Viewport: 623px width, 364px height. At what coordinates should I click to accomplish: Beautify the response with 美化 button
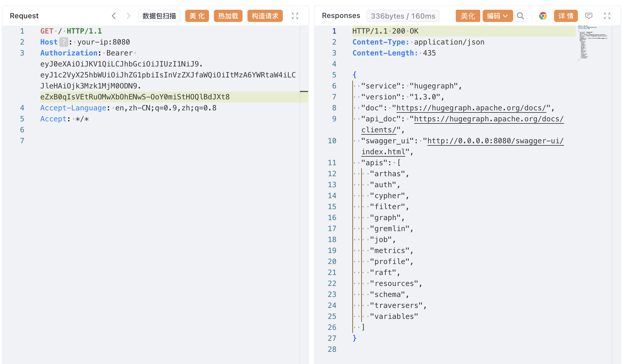pyautogui.click(x=468, y=16)
